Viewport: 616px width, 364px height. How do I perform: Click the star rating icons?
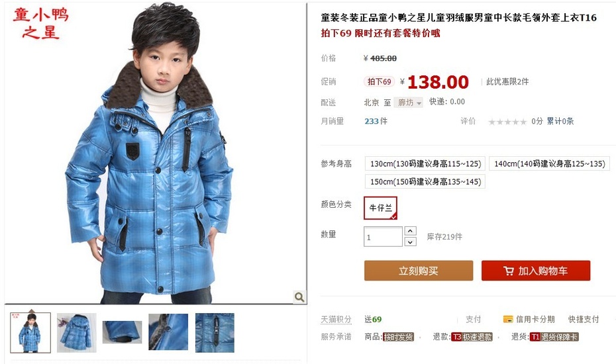507,122
